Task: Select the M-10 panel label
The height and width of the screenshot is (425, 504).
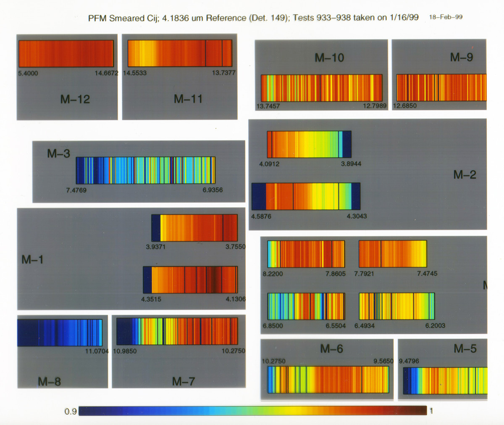Action: (329, 58)
